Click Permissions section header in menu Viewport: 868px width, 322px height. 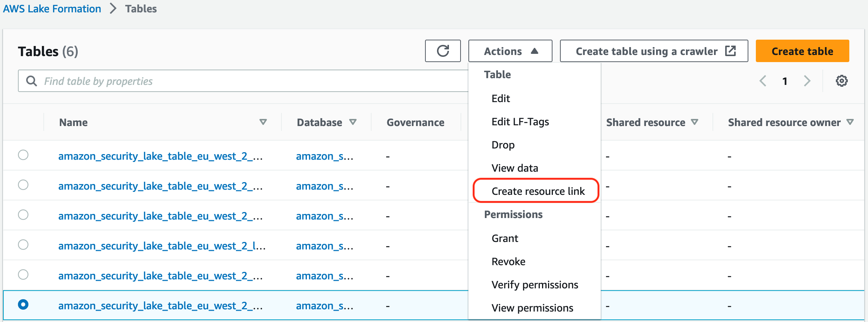[x=513, y=214]
